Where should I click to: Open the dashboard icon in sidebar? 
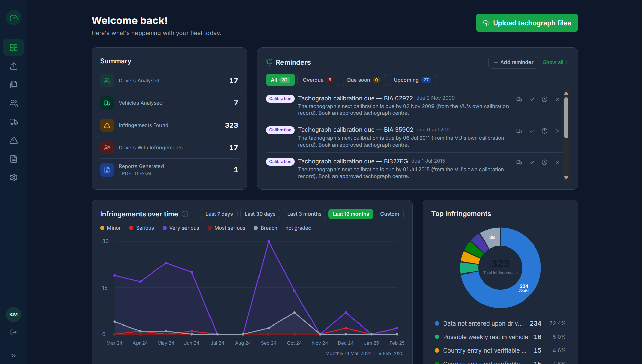(x=14, y=47)
